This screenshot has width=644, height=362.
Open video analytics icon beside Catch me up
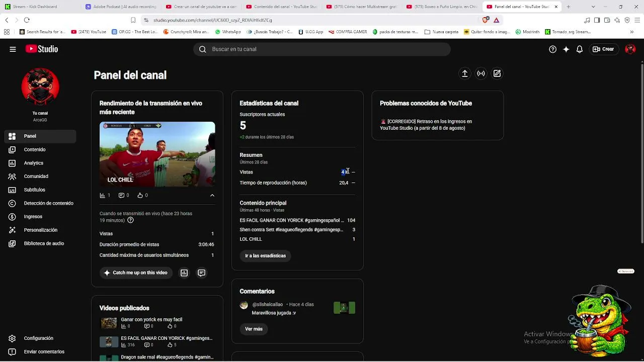(184, 273)
